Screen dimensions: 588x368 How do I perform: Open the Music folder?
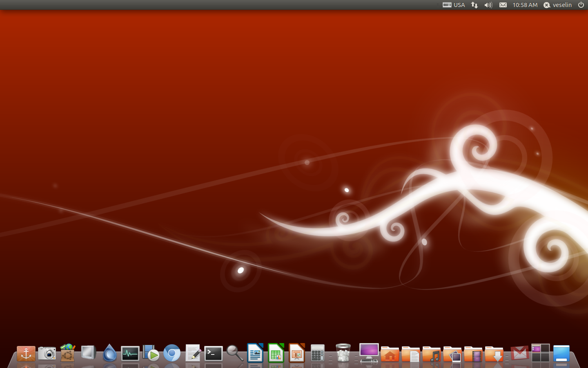(432, 354)
